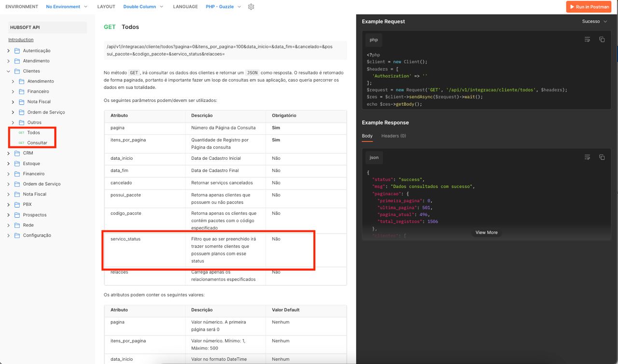Click the Configuração folder icon
This screenshot has width=618, height=364.
17,236
